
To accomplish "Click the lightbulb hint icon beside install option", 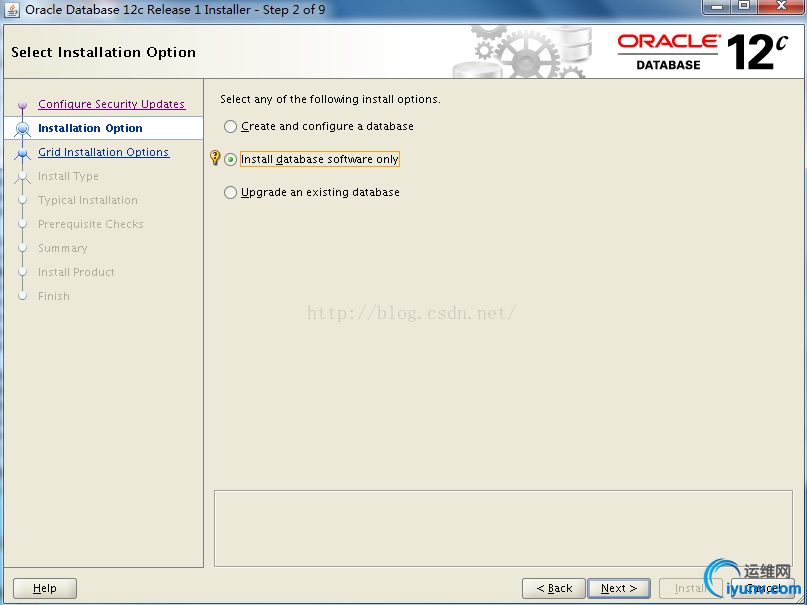I will tap(216, 158).
